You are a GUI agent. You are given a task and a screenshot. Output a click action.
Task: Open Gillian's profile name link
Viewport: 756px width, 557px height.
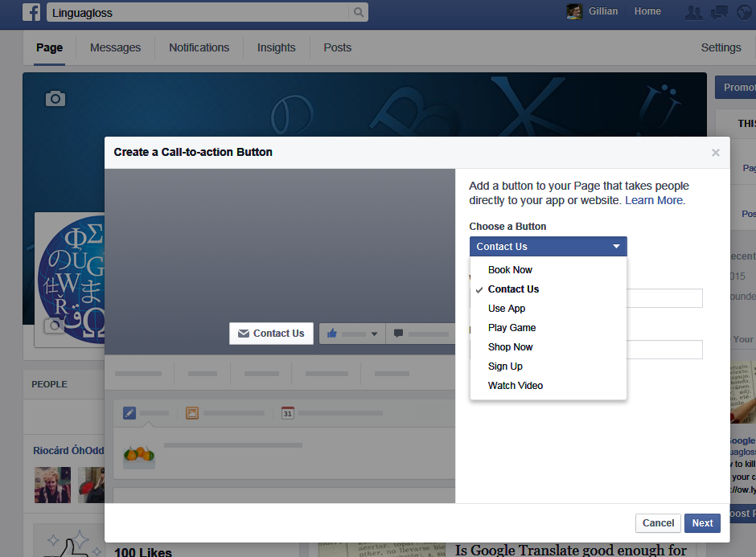click(602, 11)
